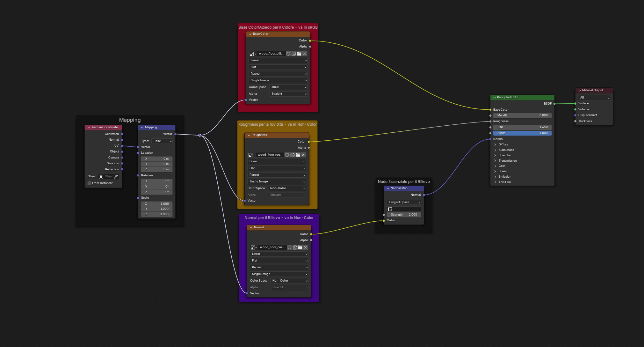Enable the From Instancer checkbox
Image resolution: width=644 pixels, height=347 pixels.
coord(90,183)
